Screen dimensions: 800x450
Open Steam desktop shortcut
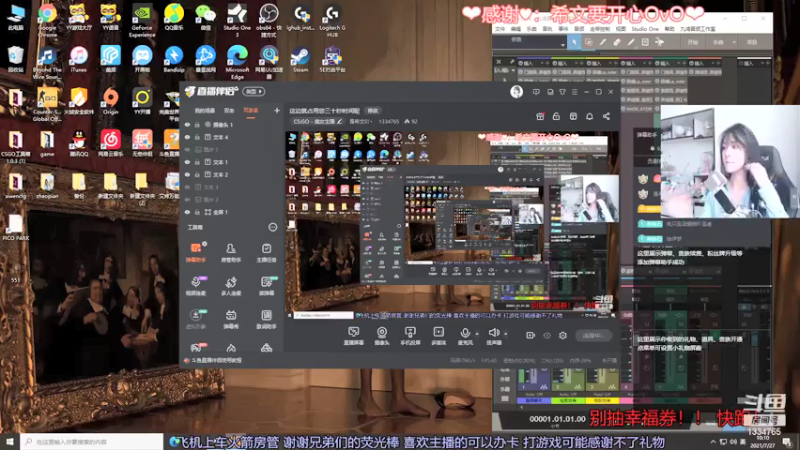click(300, 60)
